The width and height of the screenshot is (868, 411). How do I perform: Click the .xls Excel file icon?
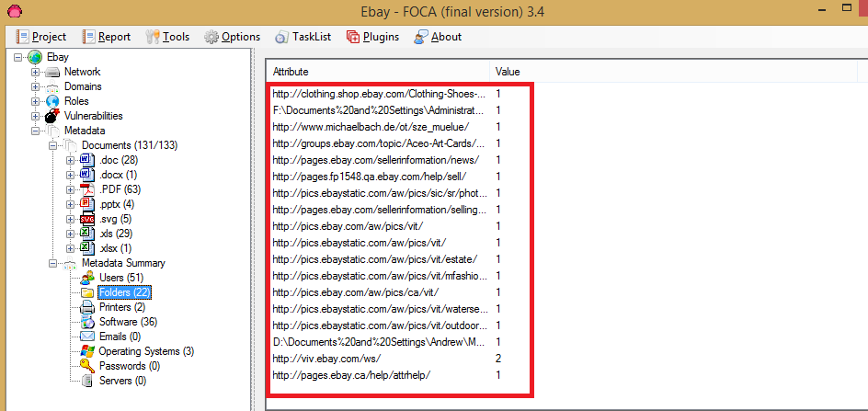pyautogui.click(x=87, y=234)
